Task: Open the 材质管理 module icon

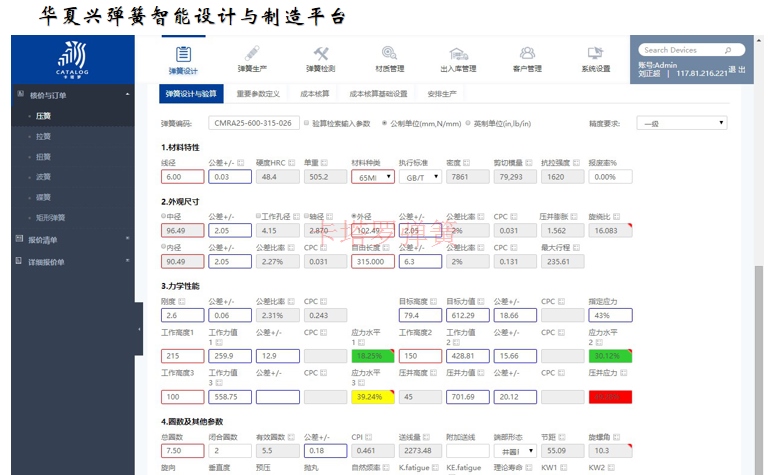Action: pos(389,53)
